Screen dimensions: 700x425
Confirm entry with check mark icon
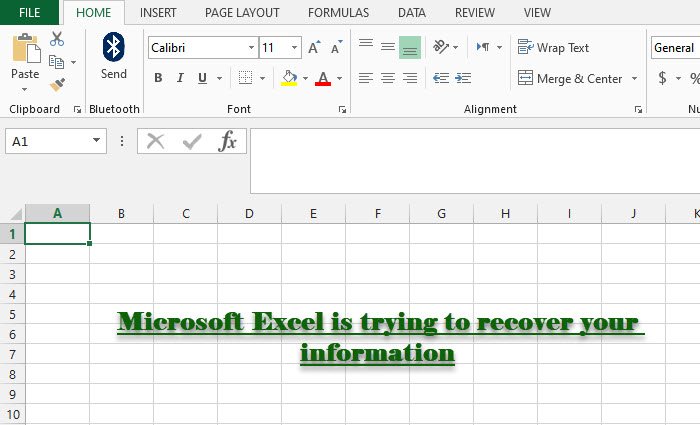[x=192, y=142]
